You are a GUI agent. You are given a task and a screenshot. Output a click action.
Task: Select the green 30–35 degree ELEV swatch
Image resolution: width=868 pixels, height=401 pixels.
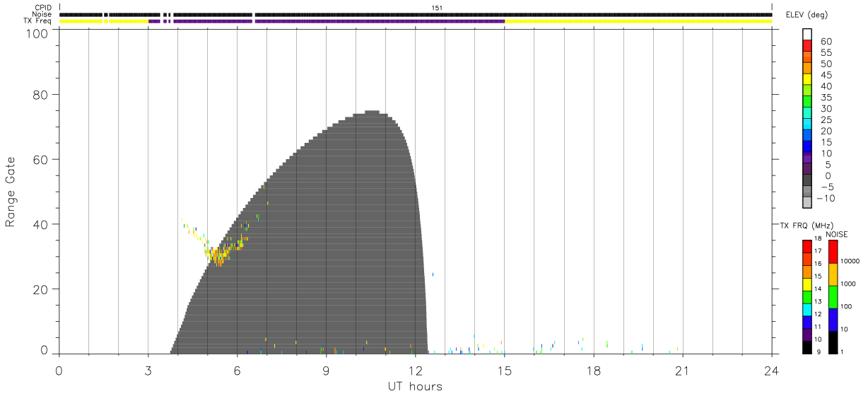[807, 102]
